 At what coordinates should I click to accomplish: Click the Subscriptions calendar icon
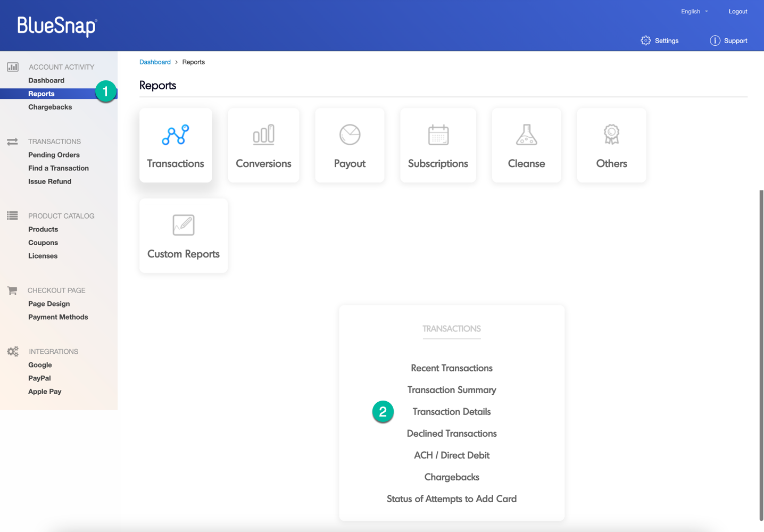438,135
